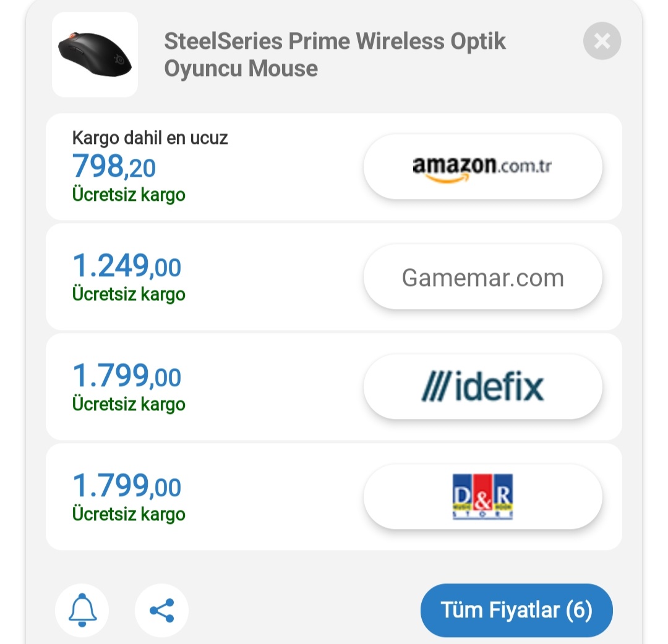Tap the SteelSeries mouse product thumbnail
This screenshot has height=644, width=668.
coord(95,54)
